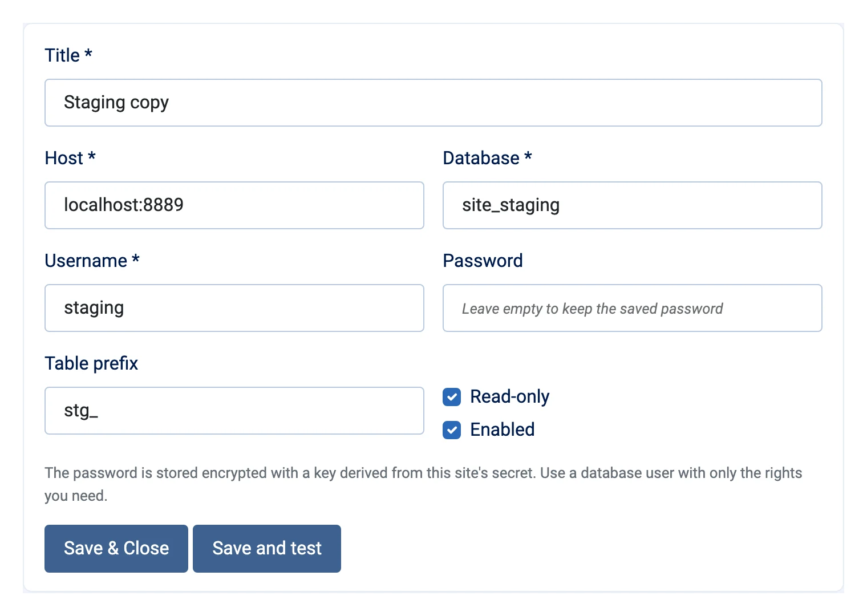Viewport: 867px width, 616px height.
Task: Click the Read-only label text
Action: [x=510, y=396]
